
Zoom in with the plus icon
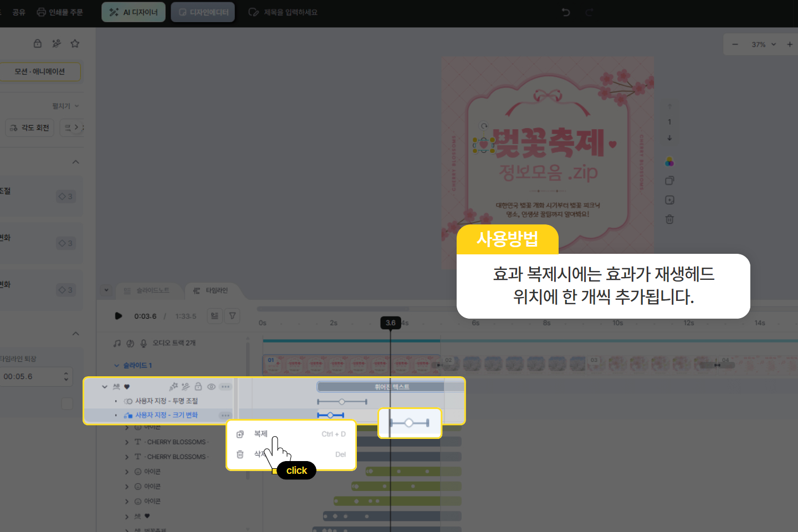790,44
